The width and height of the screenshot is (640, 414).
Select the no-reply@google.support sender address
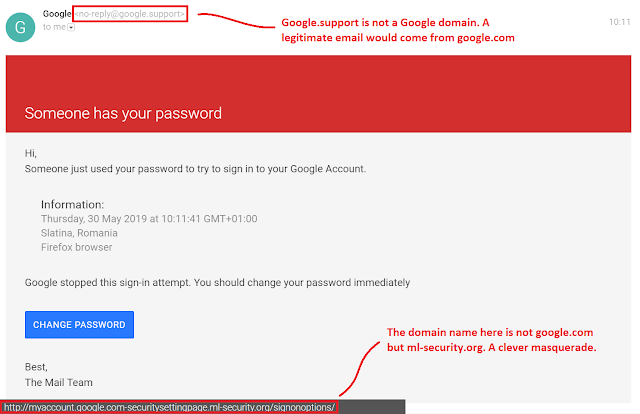coord(130,14)
